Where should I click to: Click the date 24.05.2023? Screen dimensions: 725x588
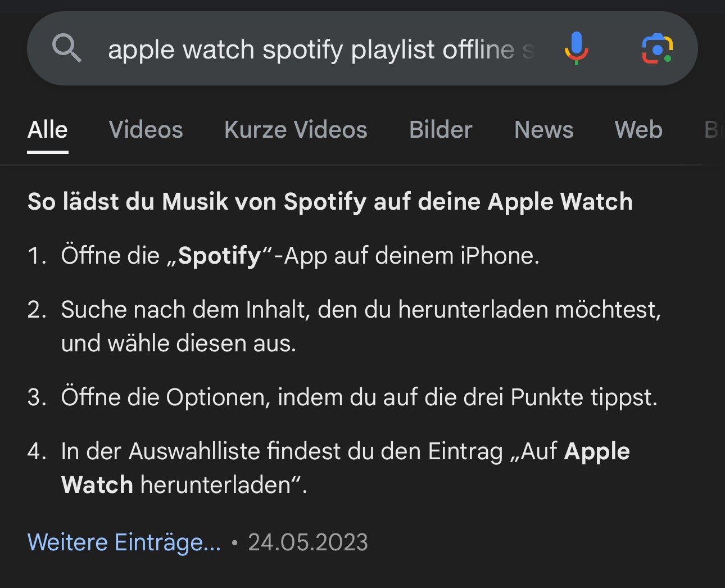tap(308, 542)
